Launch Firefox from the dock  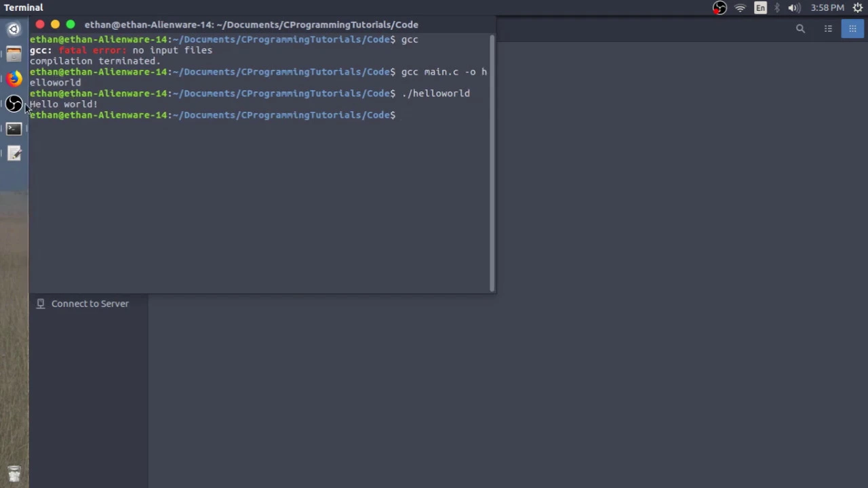coord(14,79)
